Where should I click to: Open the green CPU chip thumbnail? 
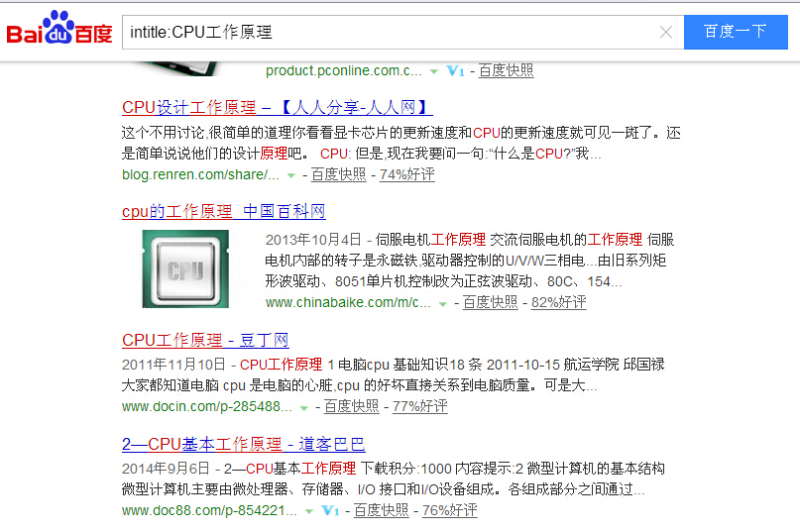pos(184,268)
